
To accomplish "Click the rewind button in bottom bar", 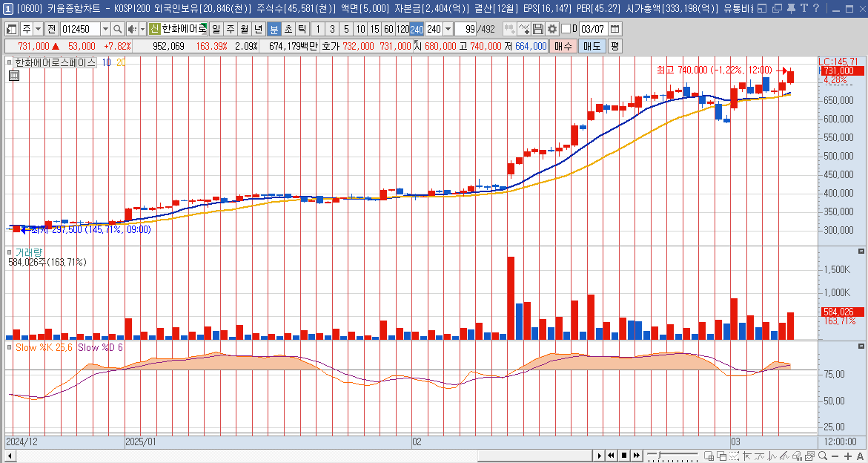I will [x=611, y=456].
